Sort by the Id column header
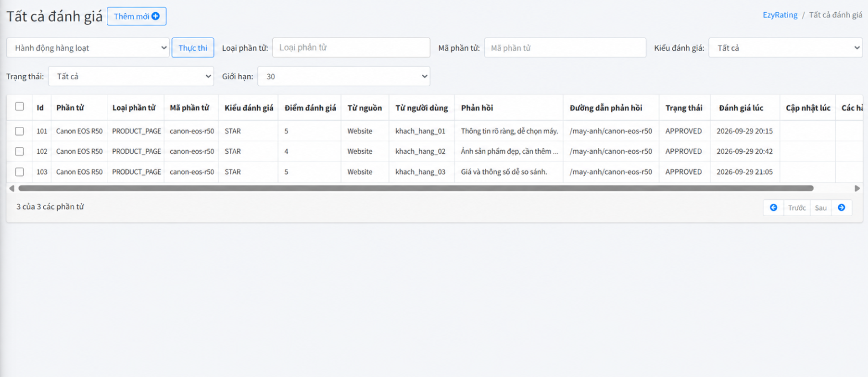868x377 pixels. pyautogui.click(x=40, y=108)
